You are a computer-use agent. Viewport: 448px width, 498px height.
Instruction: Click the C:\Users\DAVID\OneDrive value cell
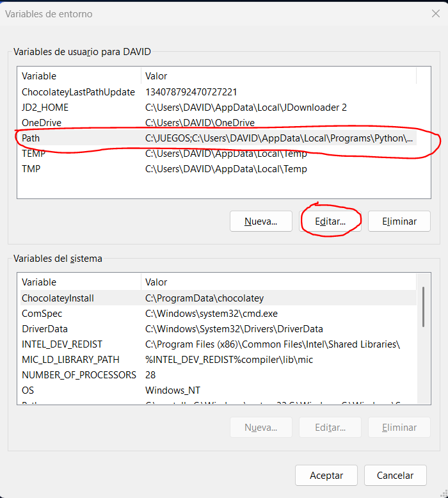[200, 123]
